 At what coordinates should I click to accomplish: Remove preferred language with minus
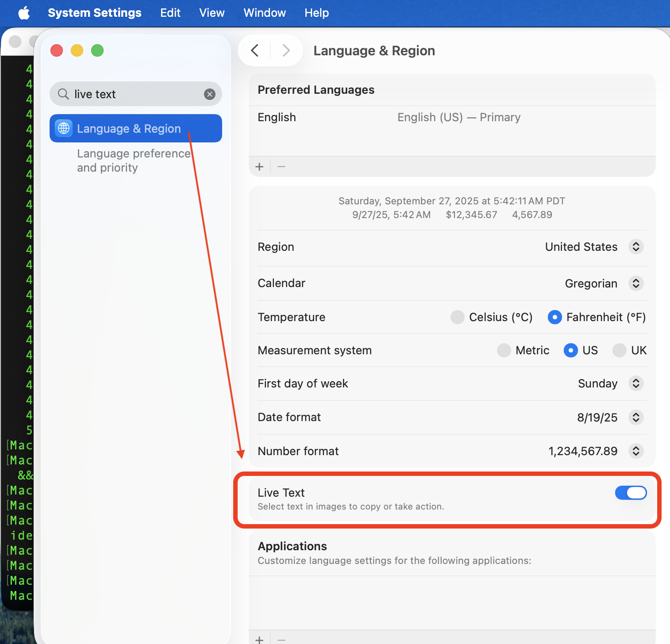click(281, 167)
